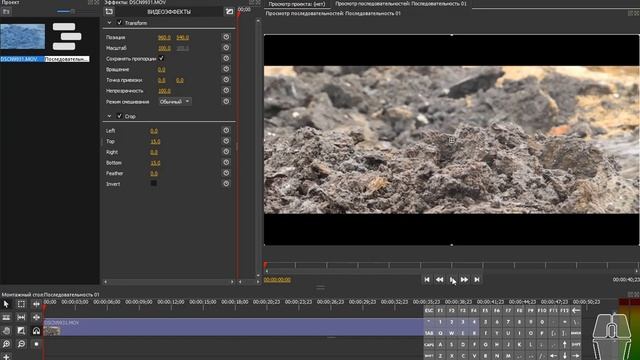Viewport: 640px width, 360px height.
Task: Create new folder in Project panel
Action: click(6, 12)
